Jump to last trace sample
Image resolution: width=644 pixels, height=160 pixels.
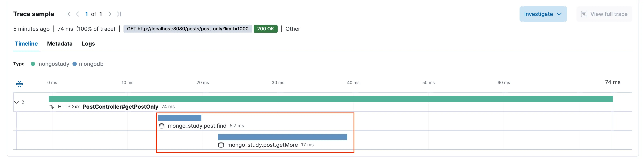point(119,14)
